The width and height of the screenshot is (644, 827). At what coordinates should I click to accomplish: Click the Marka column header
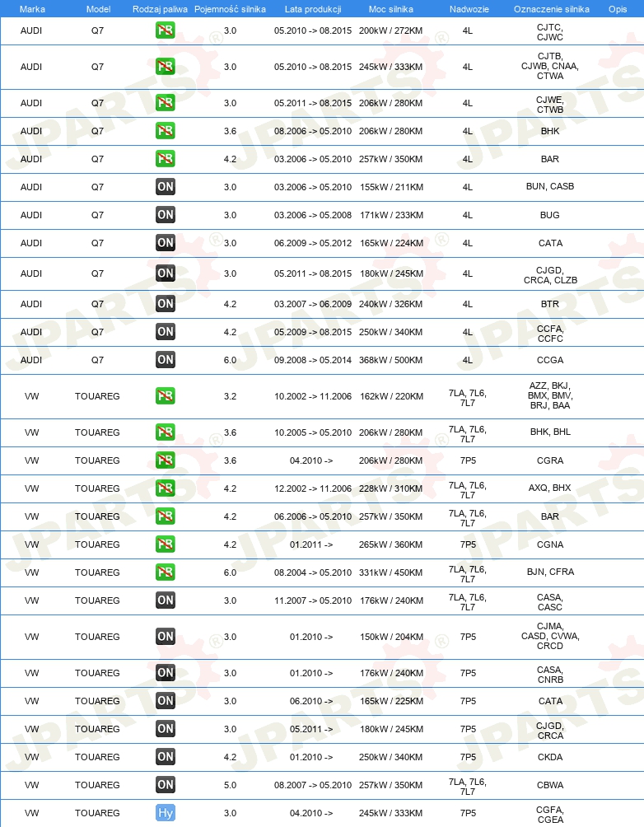coord(32,9)
